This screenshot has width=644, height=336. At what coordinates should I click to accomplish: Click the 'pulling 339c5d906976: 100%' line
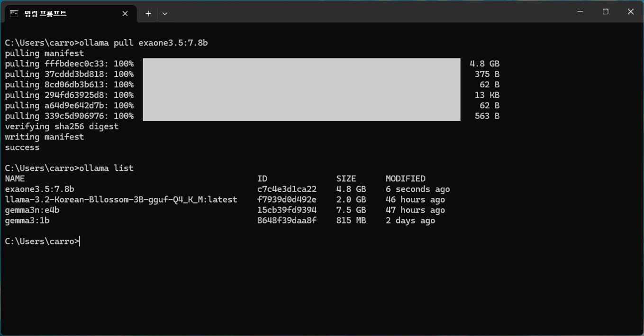click(69, 116)
